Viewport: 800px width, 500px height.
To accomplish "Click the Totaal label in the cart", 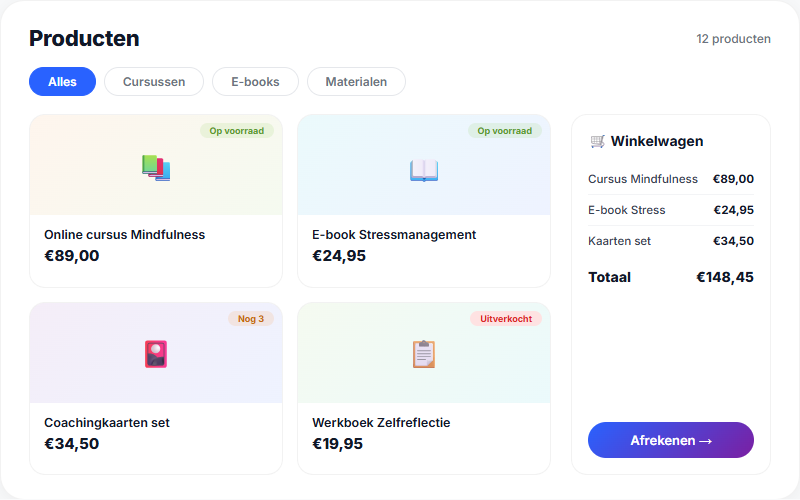I will 610,278.
